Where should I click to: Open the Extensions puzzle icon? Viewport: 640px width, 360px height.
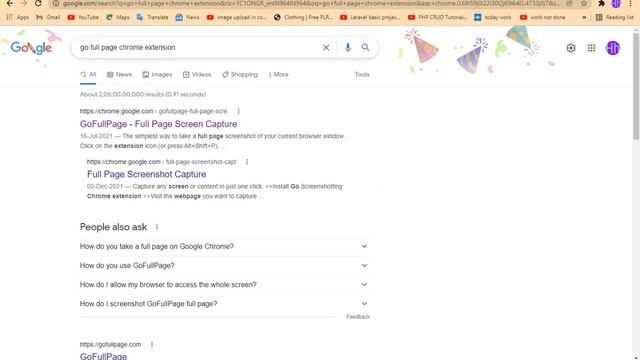pyautogui.click(x=601, y=3)
